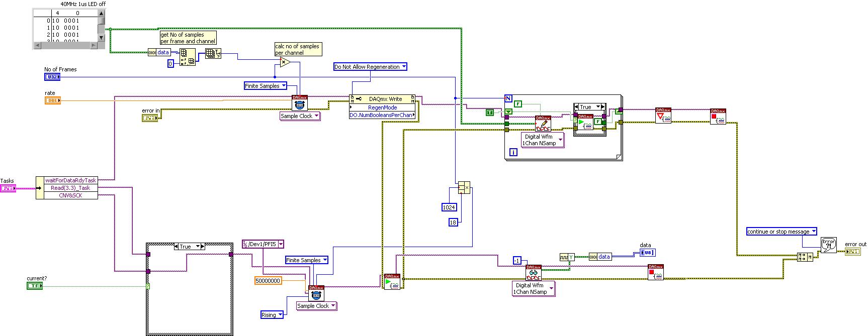Click the numeric constant 0
The width and height of the screenshot is (868, 336).
coord(170,64)
